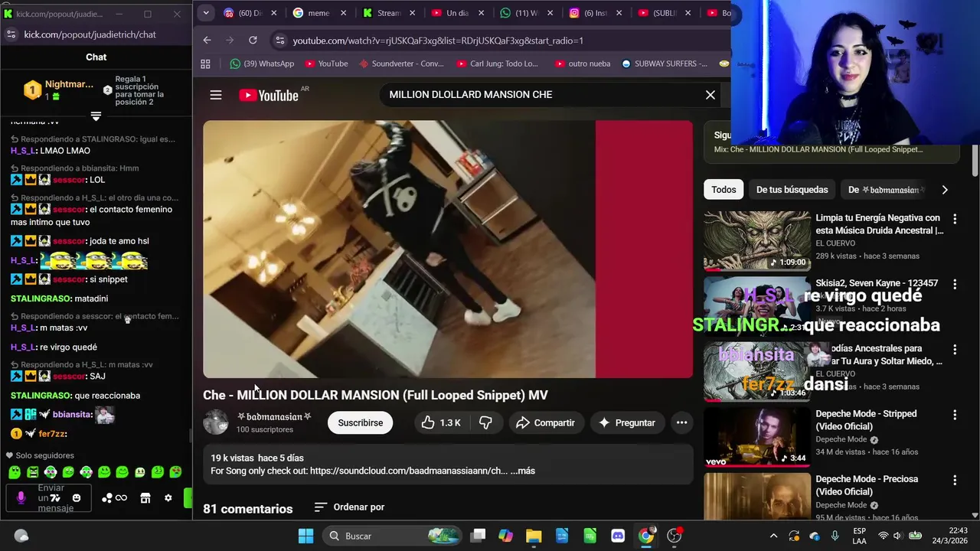Like the video with 1.3 K
Viewport: 980px width, 551px height.
click(440, 422)
